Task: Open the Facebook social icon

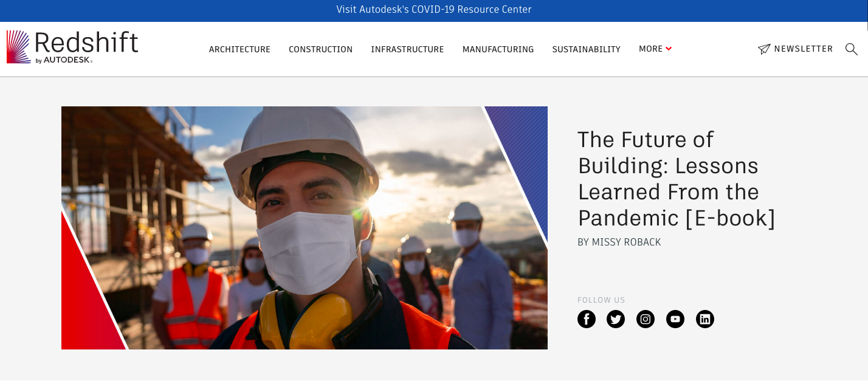Action: click(x=587, y=319)
